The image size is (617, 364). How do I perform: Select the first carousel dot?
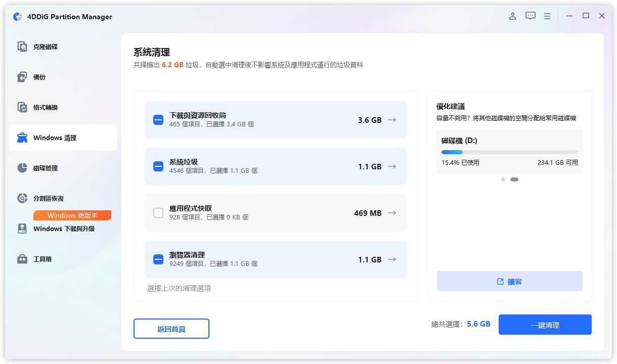point(503,179)
